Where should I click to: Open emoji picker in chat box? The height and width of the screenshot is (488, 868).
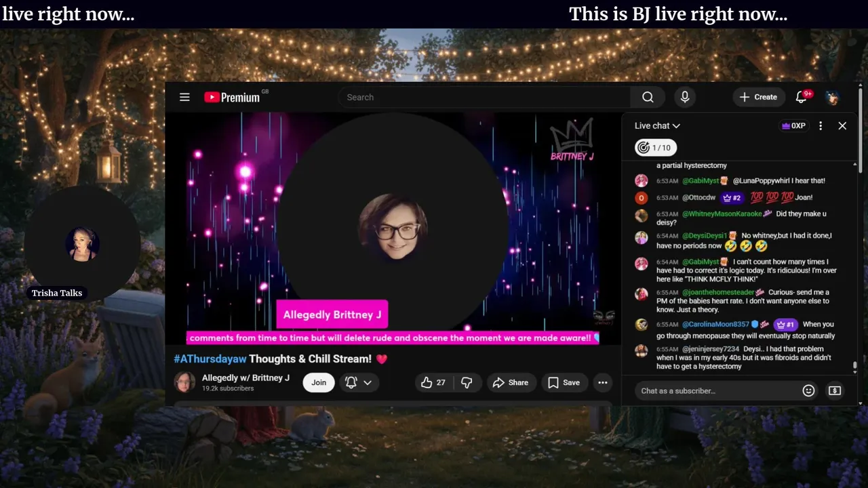[808, 390]
